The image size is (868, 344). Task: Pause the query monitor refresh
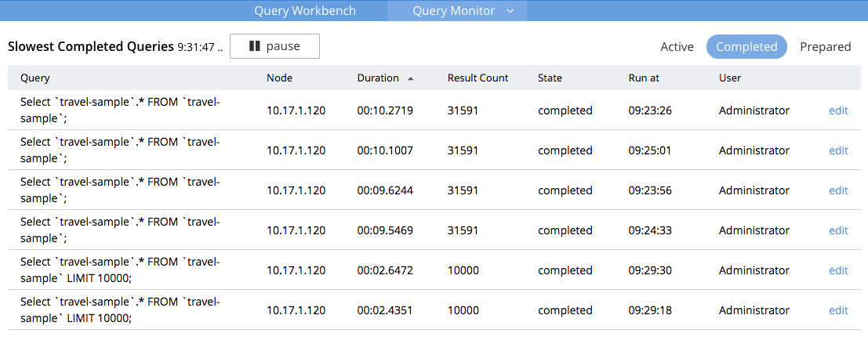tap(274, 46)
